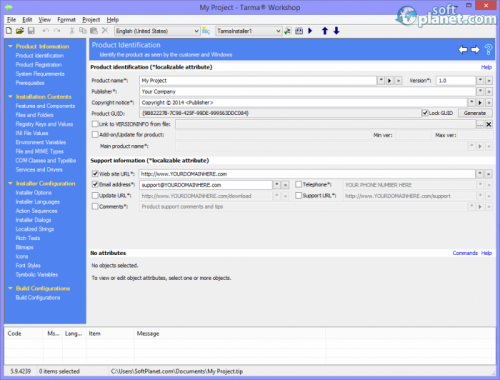Click the Email address input field

click(x=206, y=185)
